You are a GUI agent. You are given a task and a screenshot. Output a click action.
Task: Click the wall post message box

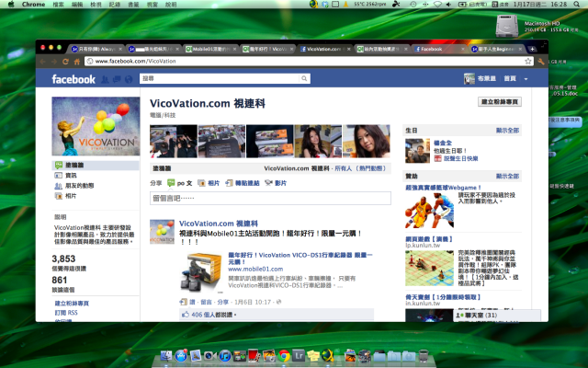point(270,199)
